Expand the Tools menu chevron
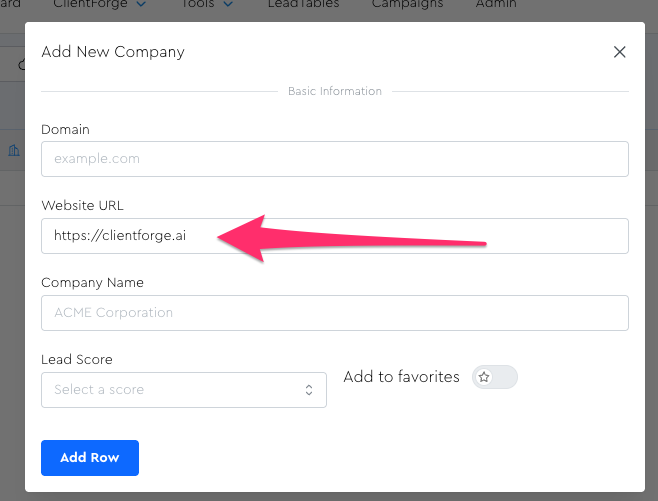This screenshot has height=501, width=658. pyautogui.click(x=228, y=4)
